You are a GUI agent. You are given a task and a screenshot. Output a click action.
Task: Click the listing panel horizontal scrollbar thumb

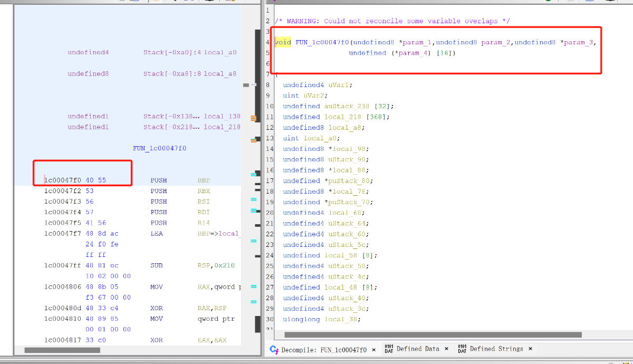62,350
